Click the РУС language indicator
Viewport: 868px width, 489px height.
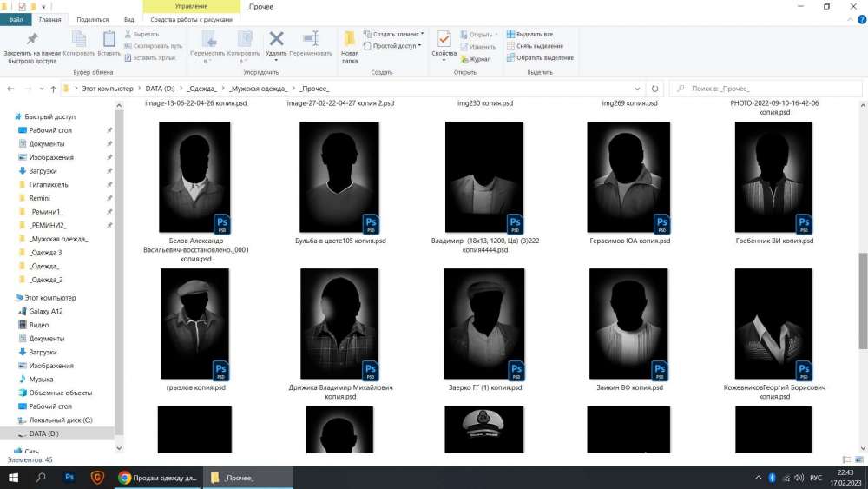pyautogui.click(x=816, y=478)
